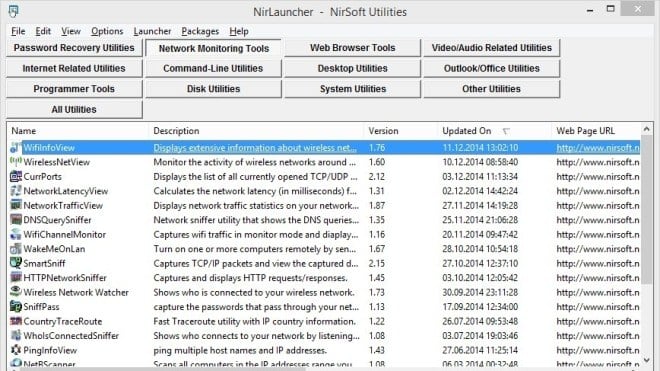Open WifiInfoView web page link
Image resolution: width=660 pixels, height=371 pixels.
[598, 147]
